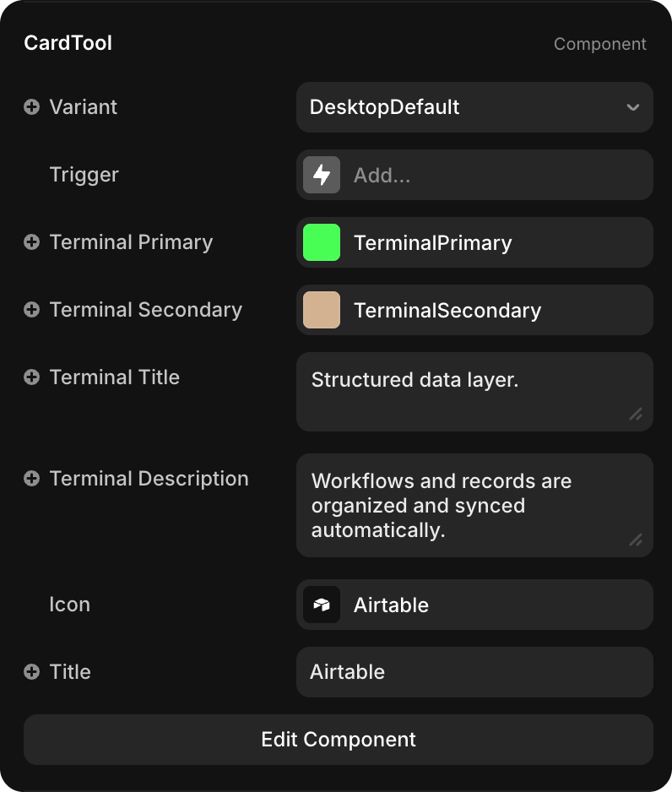Click the Title input containing Airtable
Screen dimensions: 672x792
(x=474, y=672)
